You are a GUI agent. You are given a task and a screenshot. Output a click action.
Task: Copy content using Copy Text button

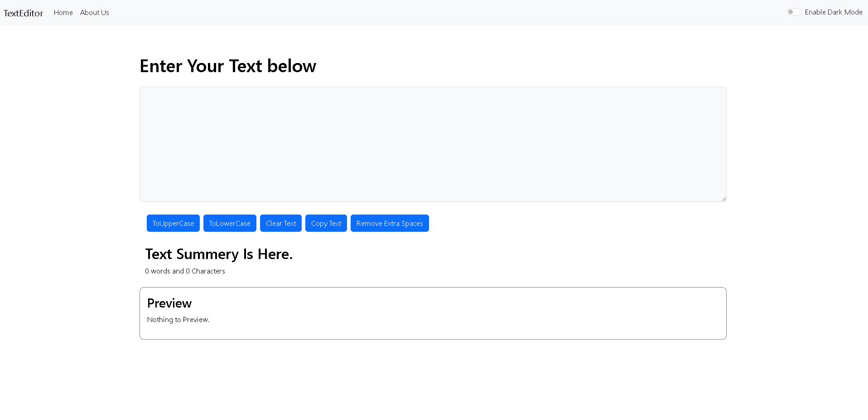click(326, 223)
